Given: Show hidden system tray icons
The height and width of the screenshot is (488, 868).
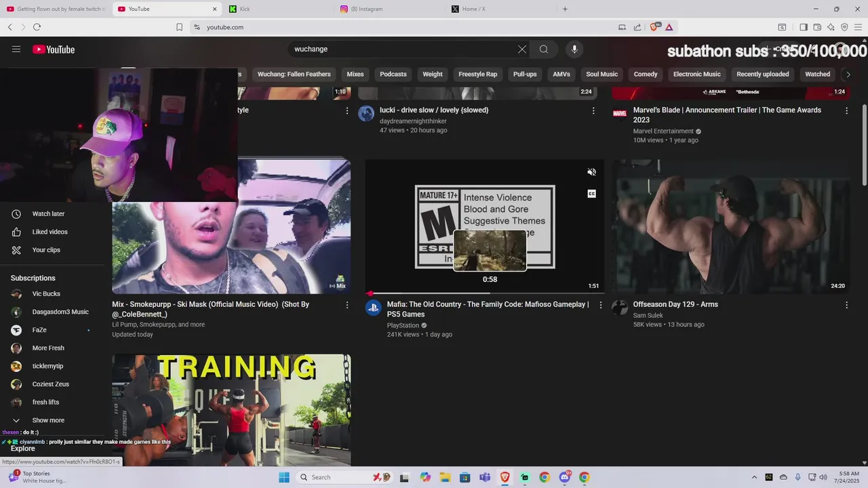Looking at the screenshot, I should click(x=753, y=477).
